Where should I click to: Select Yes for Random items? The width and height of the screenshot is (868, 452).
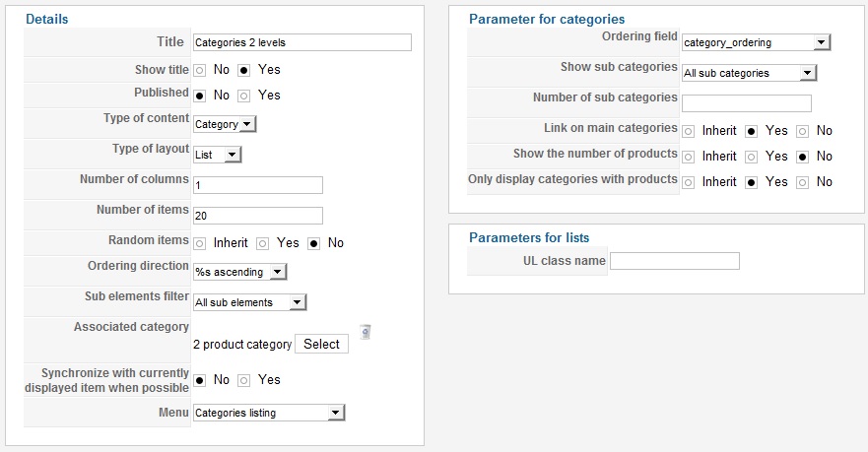click(x=262, y=243)
